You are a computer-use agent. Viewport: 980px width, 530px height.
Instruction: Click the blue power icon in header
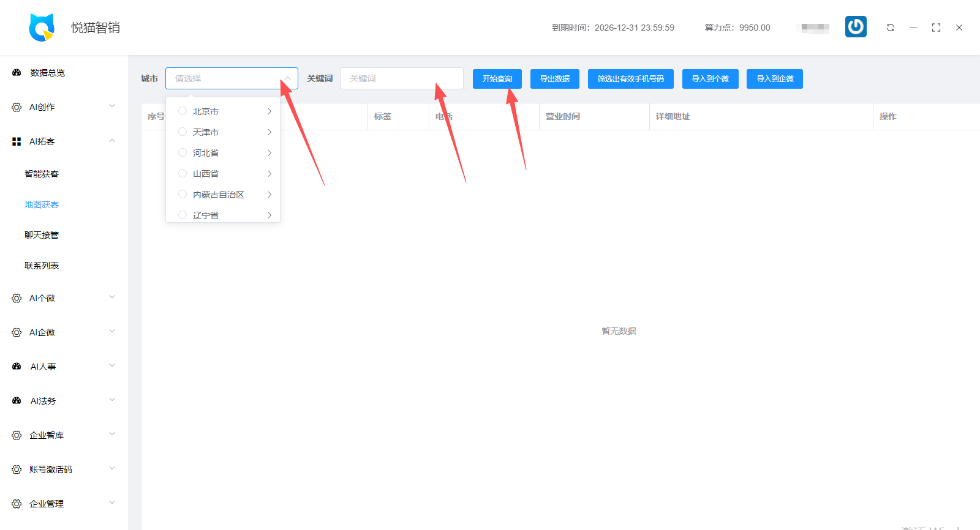coord(856,27)
